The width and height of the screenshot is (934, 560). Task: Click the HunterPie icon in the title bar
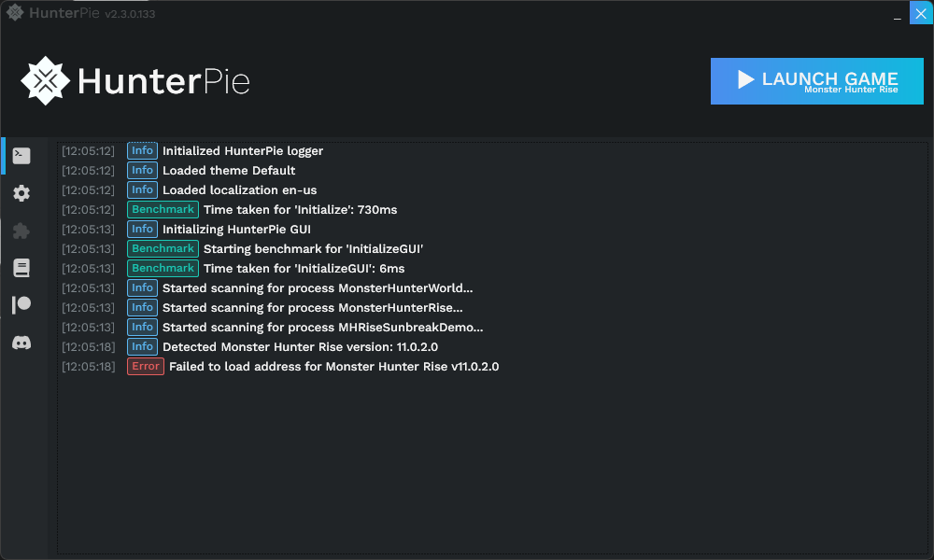(15, 13)
